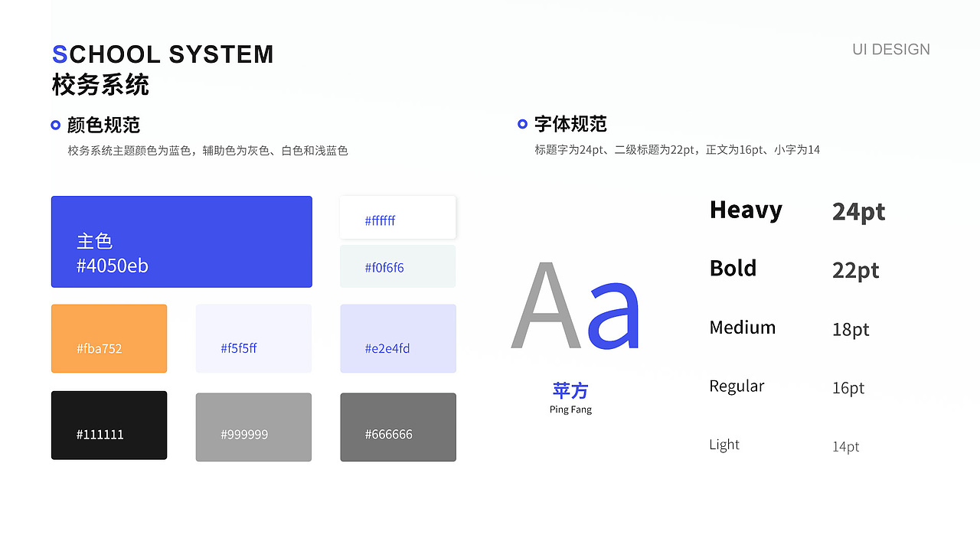
Task: Click the large blue letter a sample
Action: click(x=613, y=315)
